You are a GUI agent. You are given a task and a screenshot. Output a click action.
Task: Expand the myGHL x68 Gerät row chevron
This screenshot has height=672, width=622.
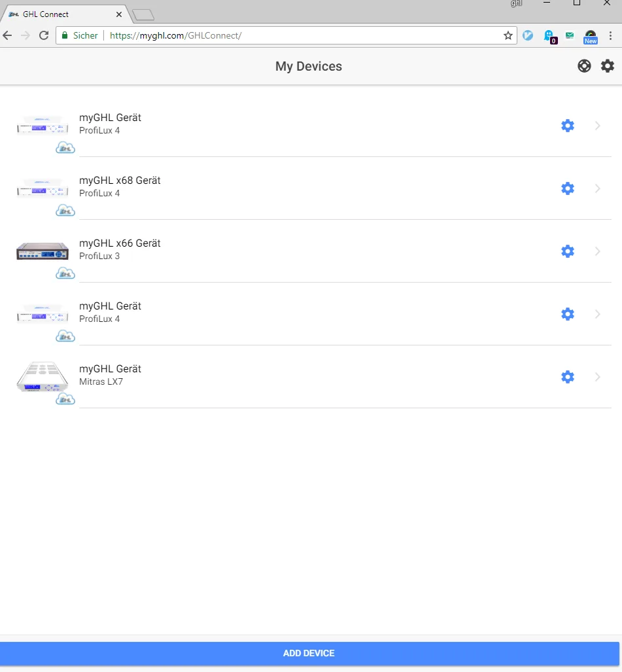click(598, 188)
